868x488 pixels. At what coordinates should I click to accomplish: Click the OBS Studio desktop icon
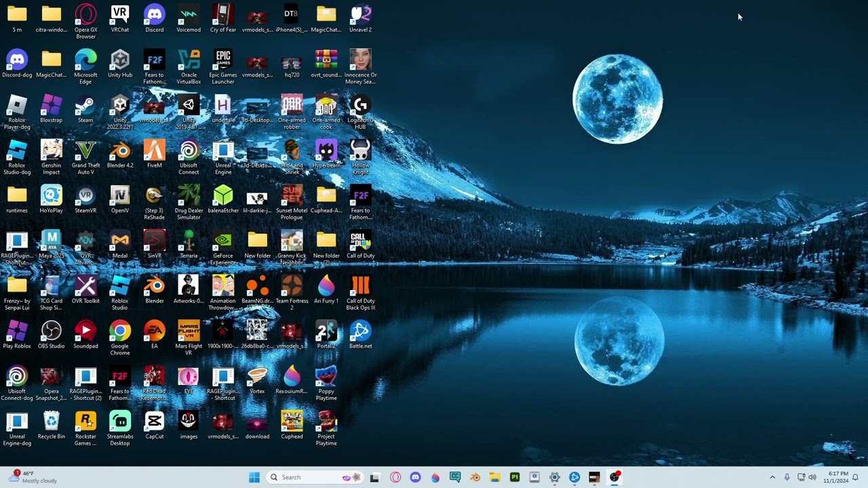pyautogui.click(x=51, y=335)
